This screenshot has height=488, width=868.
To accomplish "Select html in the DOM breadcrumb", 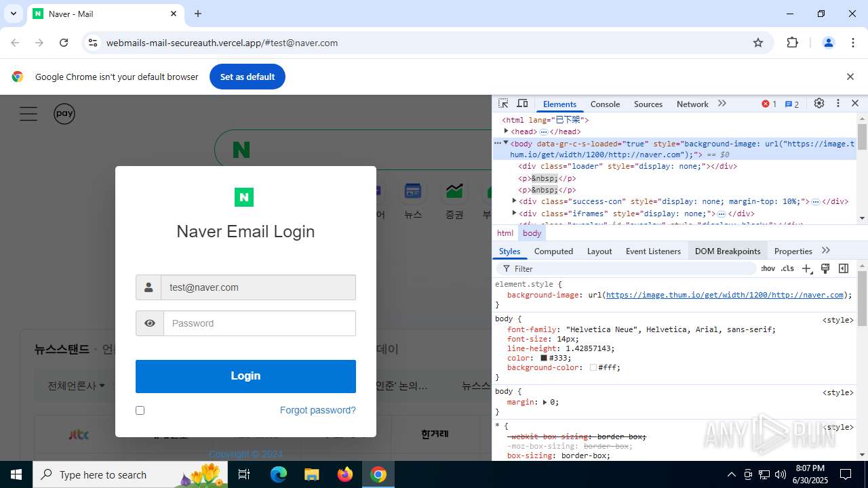I will (505, 233).
